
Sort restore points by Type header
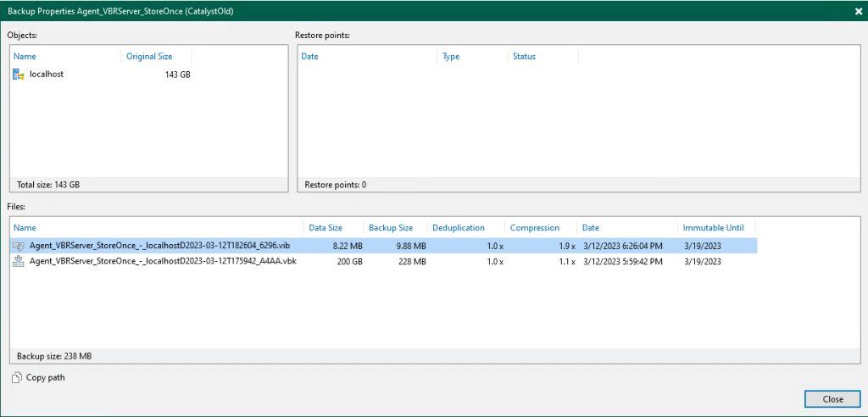pos(451,57)
